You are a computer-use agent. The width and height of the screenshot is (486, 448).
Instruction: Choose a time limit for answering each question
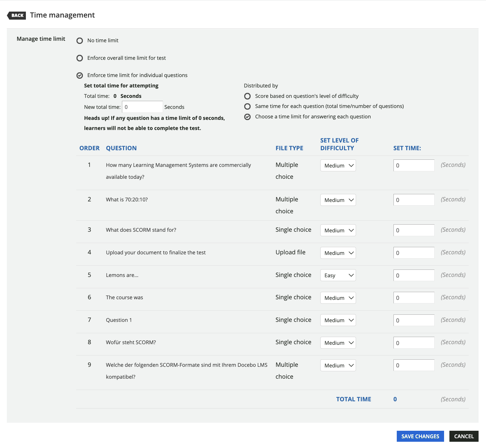tap(247, 117)
